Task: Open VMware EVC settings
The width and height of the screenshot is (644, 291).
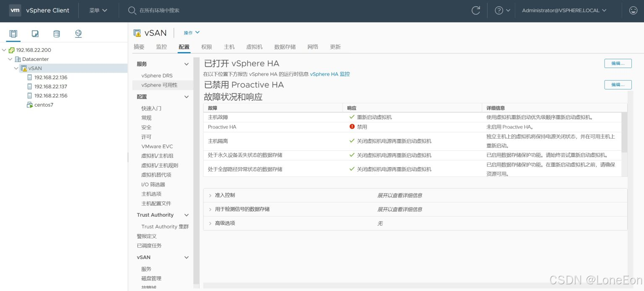Action: (x=157, y=147)
